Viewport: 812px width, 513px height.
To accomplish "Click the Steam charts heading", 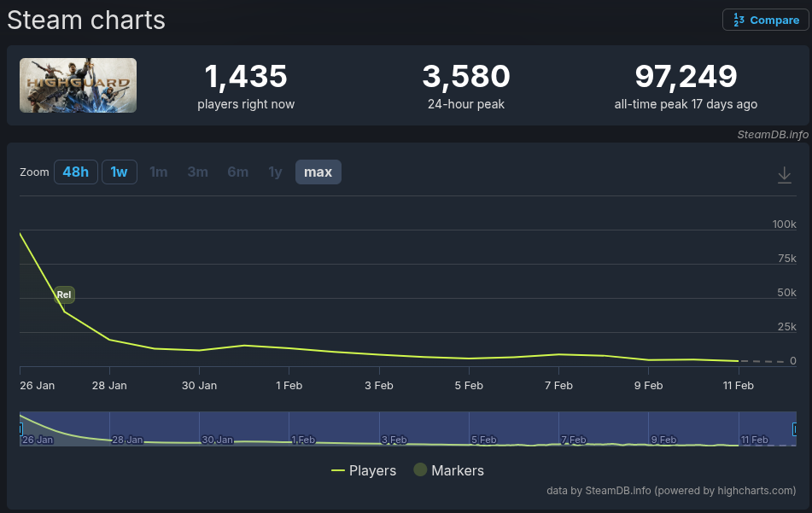I will [86, 20].
